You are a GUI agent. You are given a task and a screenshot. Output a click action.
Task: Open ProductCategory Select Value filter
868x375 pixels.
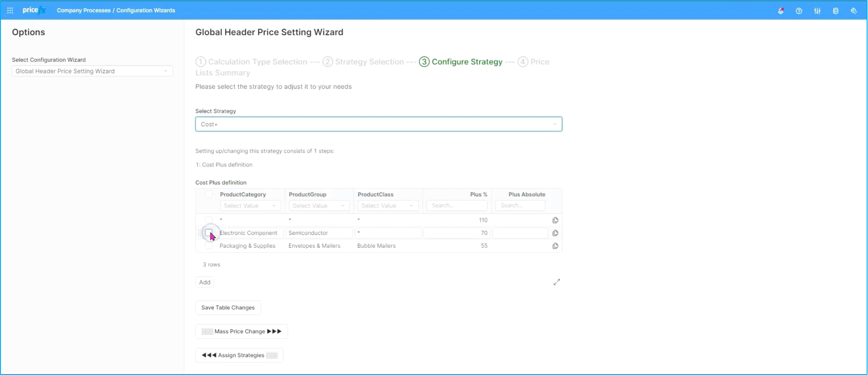coord(250,206)
